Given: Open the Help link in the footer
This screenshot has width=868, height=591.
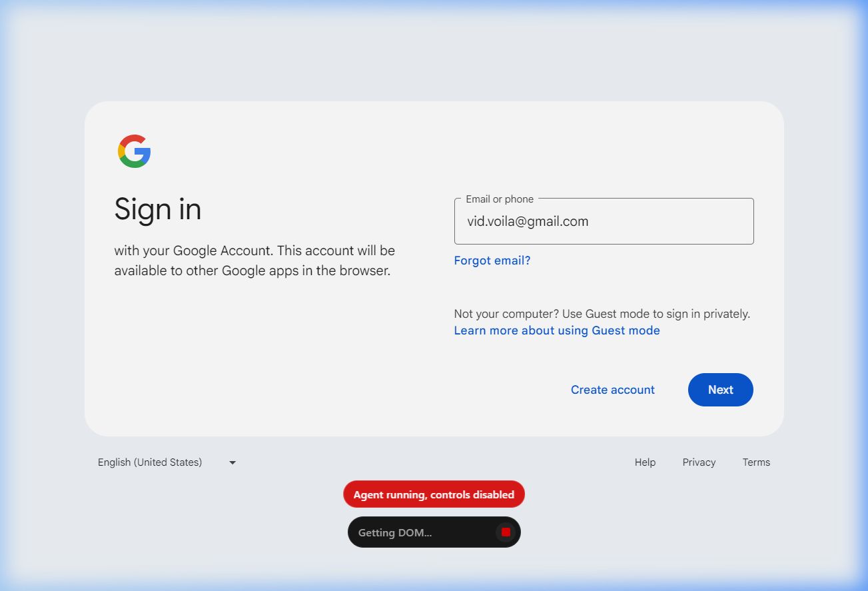Looking at the screenshot, I should [645, 462].
